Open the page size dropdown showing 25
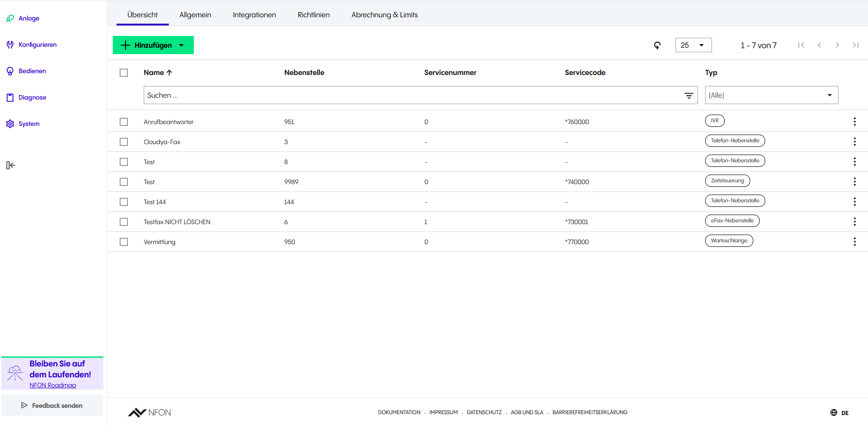868x426 pixels. (x=693, y=45)
